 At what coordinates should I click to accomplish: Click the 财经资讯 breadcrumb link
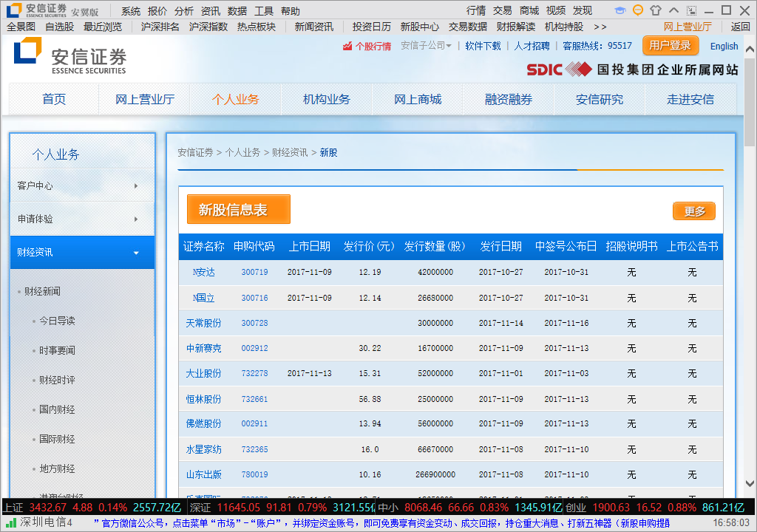290,152
